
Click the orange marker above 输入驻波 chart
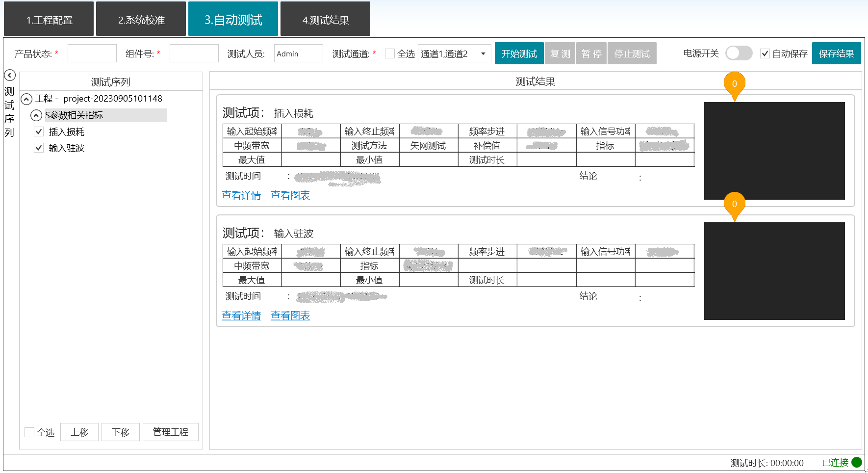tap(734, 207)
